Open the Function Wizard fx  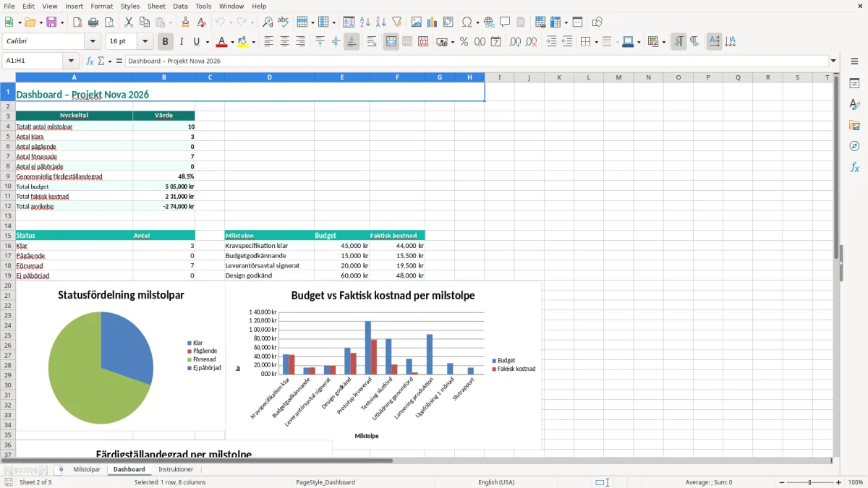pyautogui.click(x=90, y=61)
